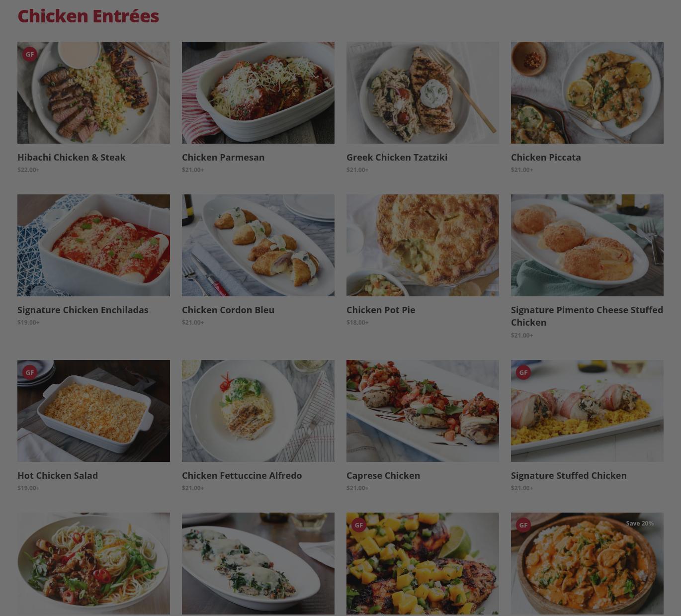Click the Save 20% label
This screenshot has width=681, height=616.
pos(640,524)
